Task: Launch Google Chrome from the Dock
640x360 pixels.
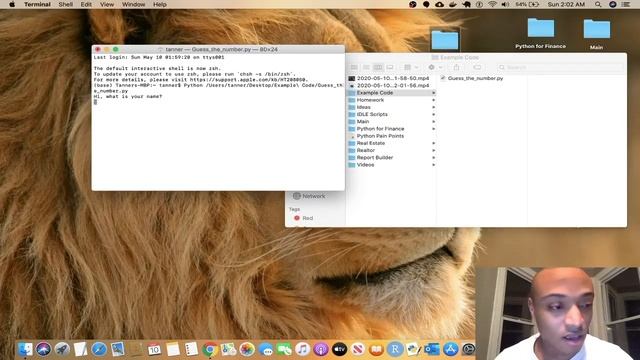Action: [x=210, y=349]
